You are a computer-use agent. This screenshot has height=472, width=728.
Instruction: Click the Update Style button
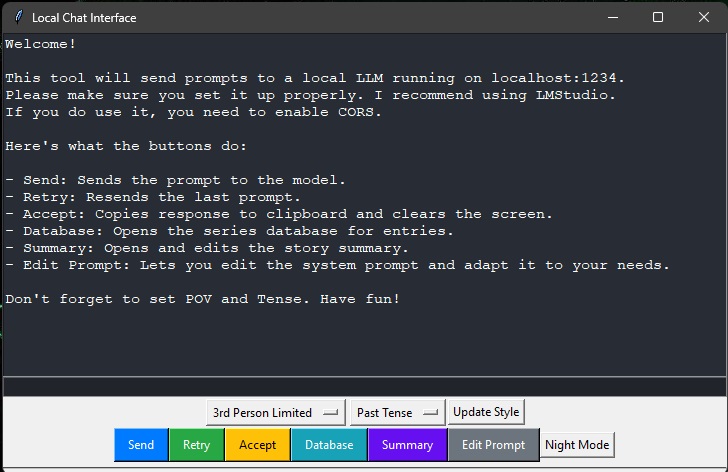coord(486,412)
